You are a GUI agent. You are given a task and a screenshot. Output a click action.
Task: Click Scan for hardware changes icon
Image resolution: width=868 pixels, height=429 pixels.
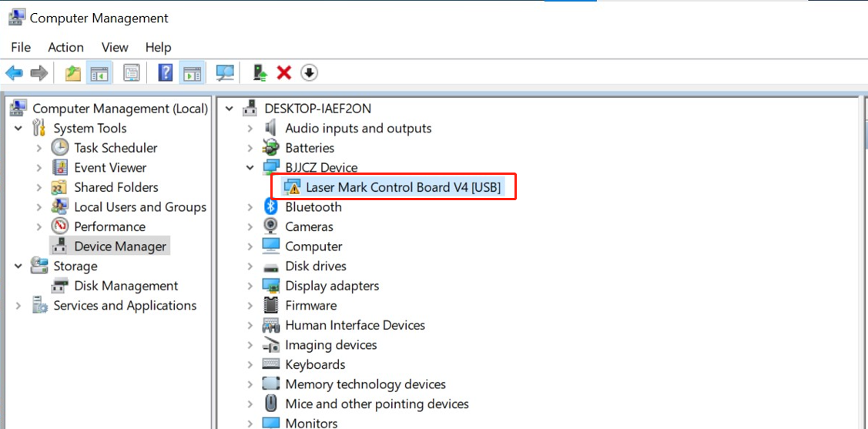(225, 73)
